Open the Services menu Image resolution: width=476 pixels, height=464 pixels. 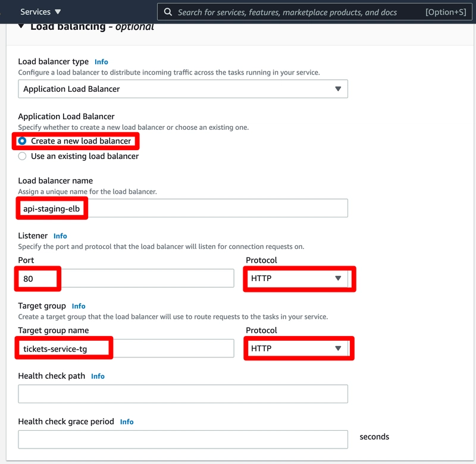point(40,12)
